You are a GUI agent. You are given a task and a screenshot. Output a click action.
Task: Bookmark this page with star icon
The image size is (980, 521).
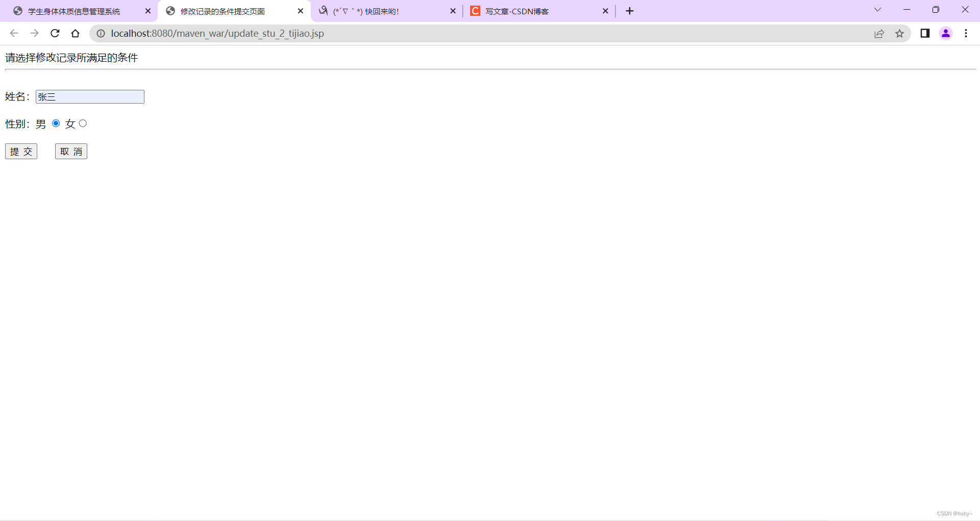click(899, 33)
